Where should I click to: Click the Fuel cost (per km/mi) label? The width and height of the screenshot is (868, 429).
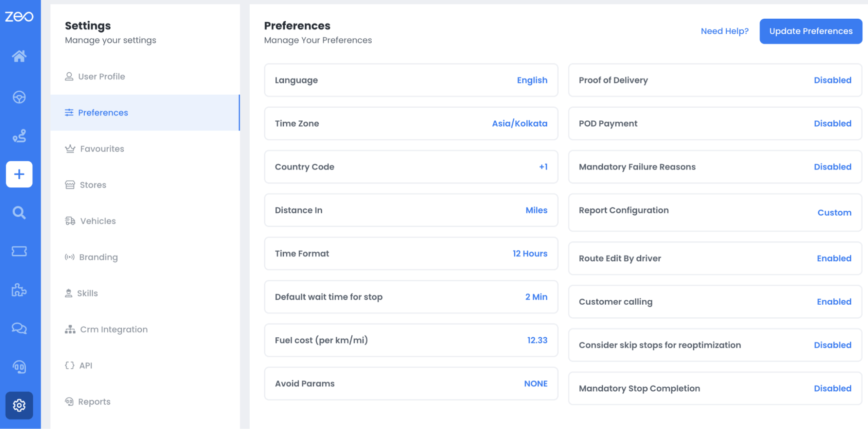[321, 340]
